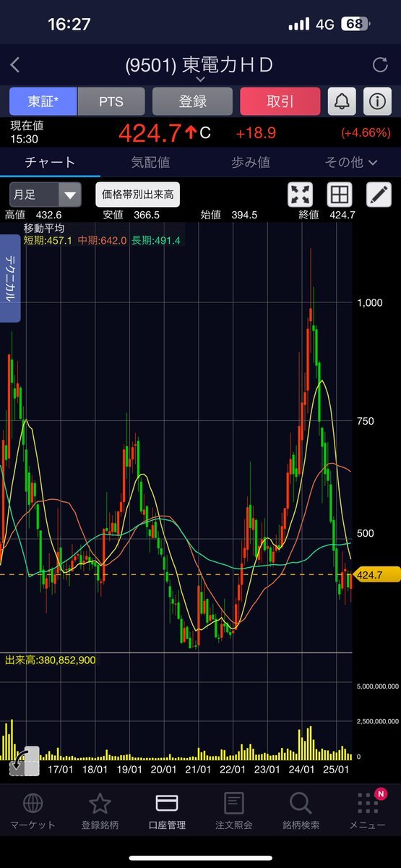Tap the 15:30 timestamp under 現在値
The width and height of the screenshot is (401, 868).
[24, 140]
